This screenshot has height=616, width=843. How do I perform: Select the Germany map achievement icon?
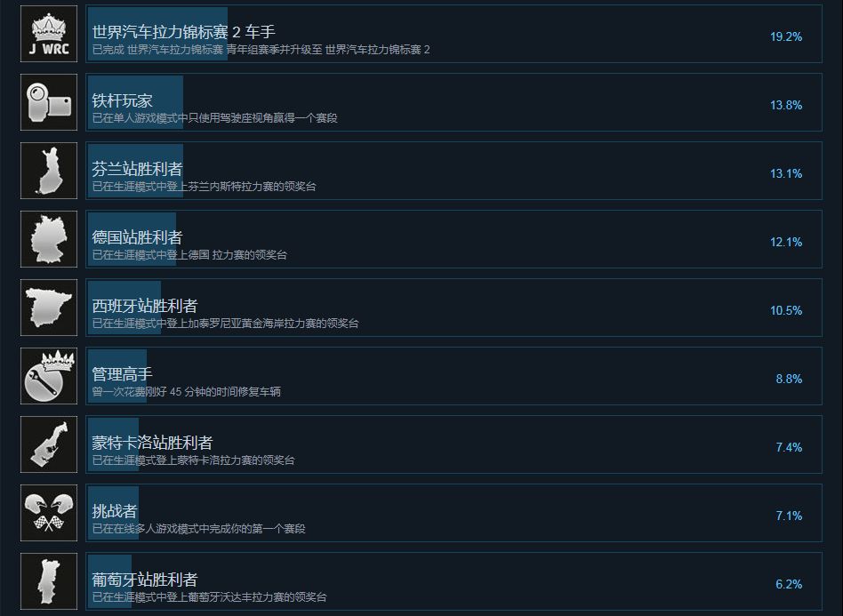[49, 239]
